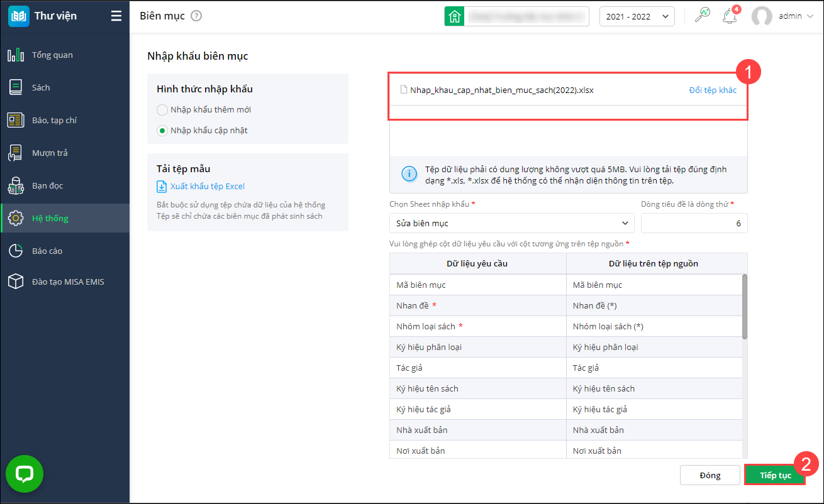The height and width of the screenshot is (504, 824).
Task: Click the Dữ liệu yêu cầu column header
Action: tap(477, 263)
